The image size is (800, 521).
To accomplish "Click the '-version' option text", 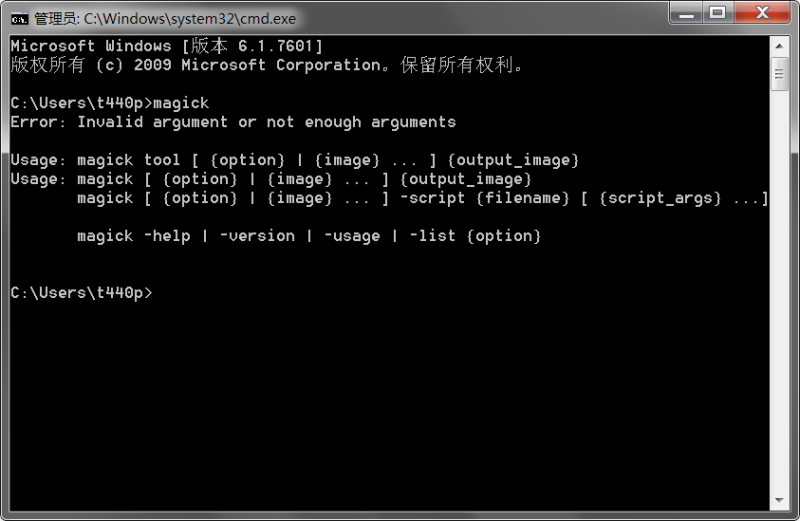I will click(x=257, y=236).
